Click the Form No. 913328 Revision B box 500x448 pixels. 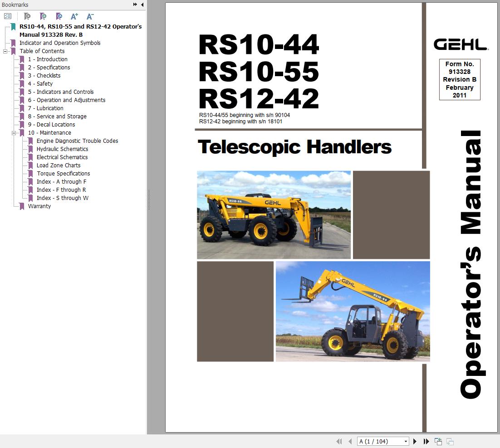[x=460, y=79]
